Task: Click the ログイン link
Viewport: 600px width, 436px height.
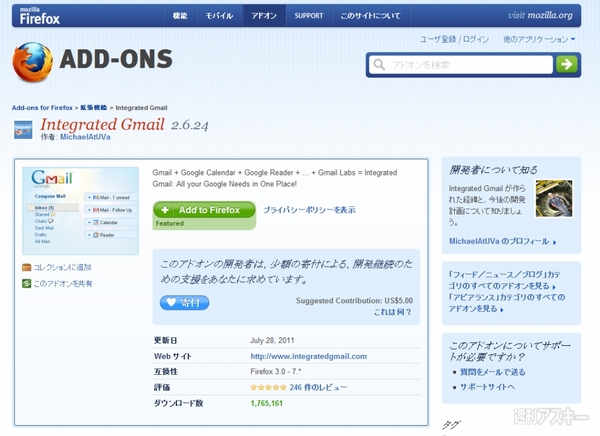Action: [x=476, y=39]
